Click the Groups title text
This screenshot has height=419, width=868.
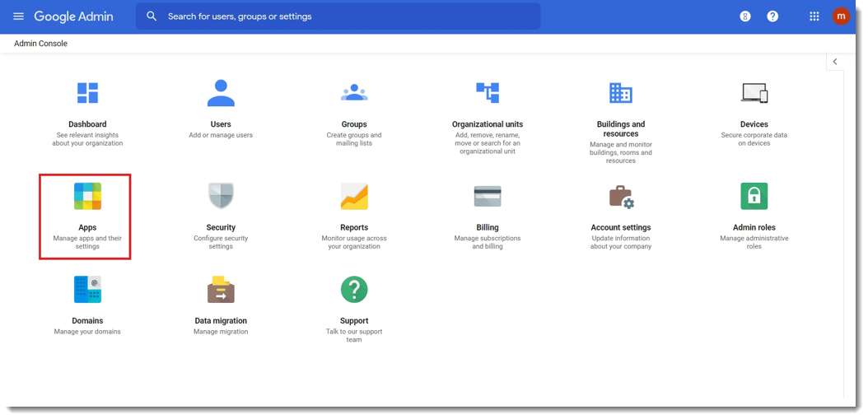click(354, 124)
